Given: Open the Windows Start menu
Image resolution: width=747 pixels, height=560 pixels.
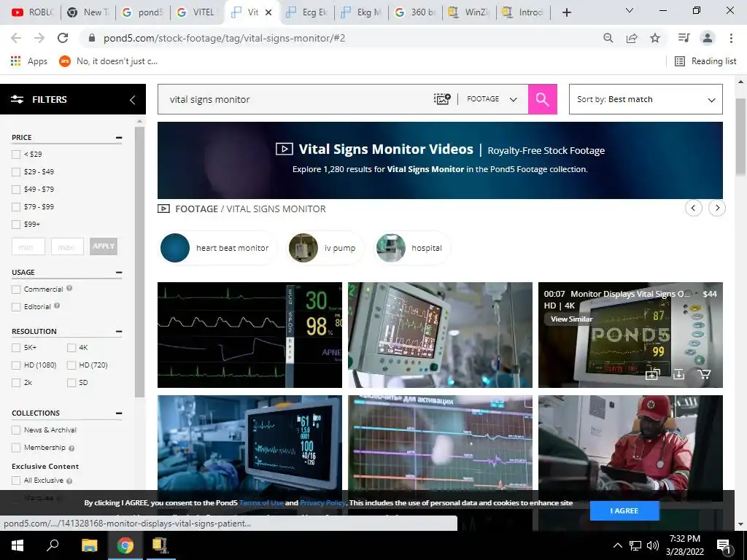Looking at the screenshot, I should click(18, 545).
